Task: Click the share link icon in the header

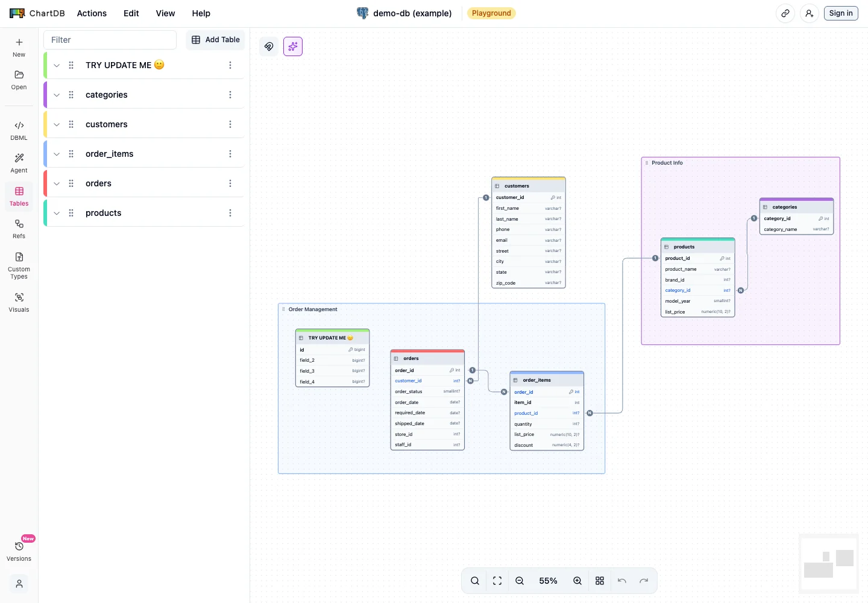Action: click(785, 13)
